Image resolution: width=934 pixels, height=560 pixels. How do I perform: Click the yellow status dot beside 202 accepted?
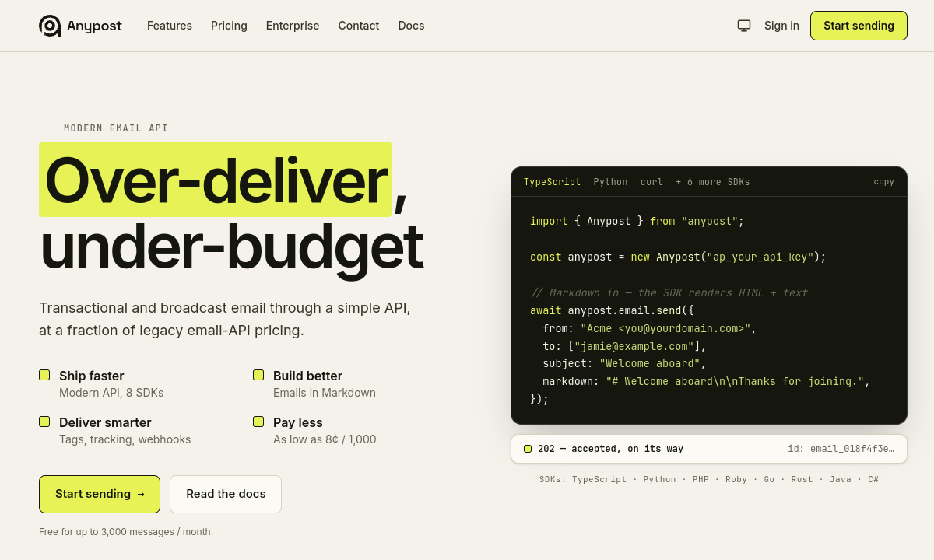point(528,449)
